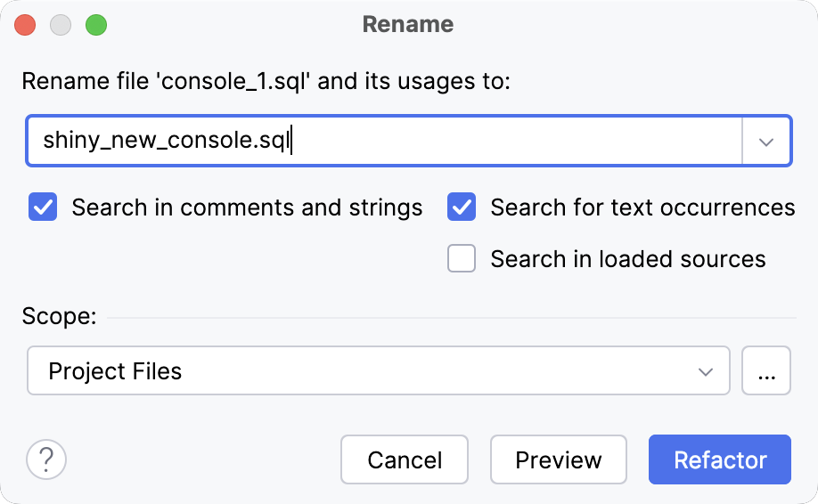
Task: Click the "Search in loaded sources" label text
Action: pos(628,259)
